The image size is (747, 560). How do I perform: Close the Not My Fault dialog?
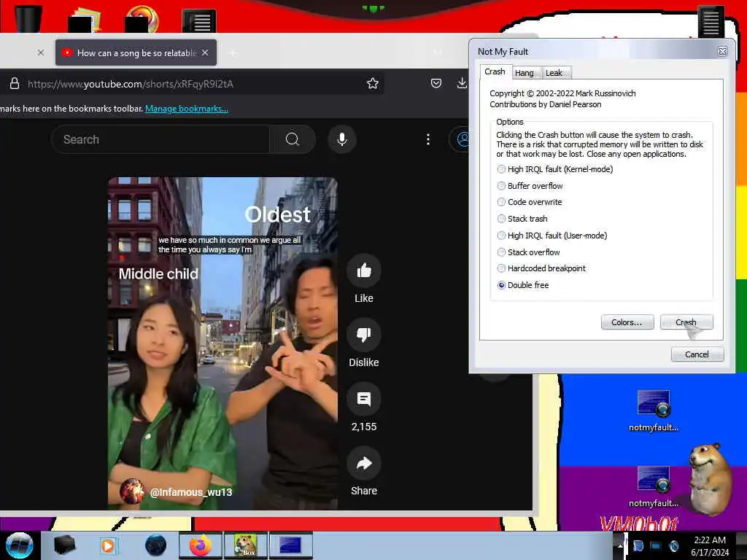point(722,52)
